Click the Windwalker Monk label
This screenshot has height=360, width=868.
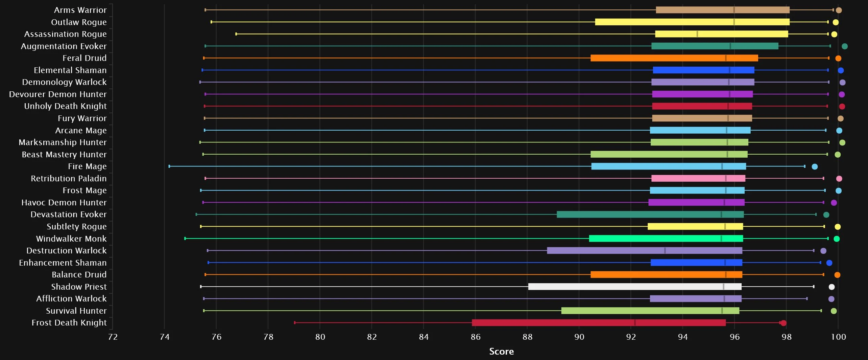coord(71,239)
